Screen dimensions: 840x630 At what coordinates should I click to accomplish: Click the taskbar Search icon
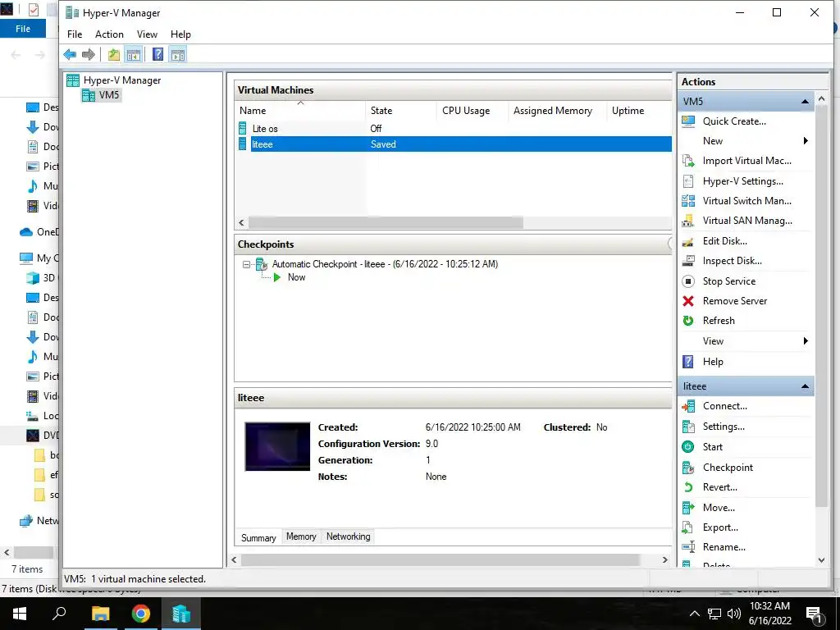pos(59,614)
